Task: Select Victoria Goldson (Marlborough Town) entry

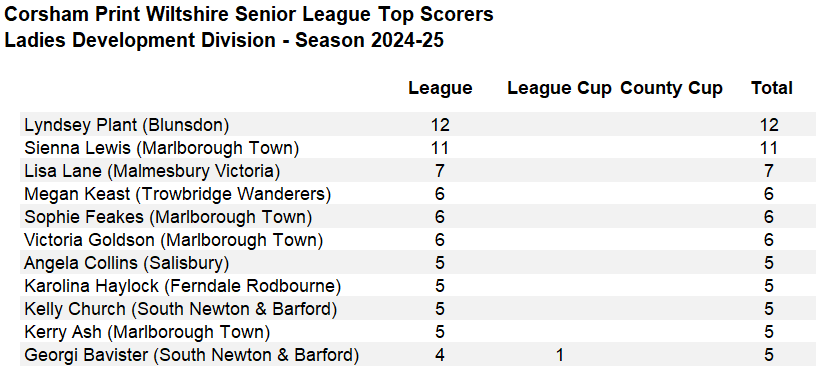Action: [x=173, y=240]
